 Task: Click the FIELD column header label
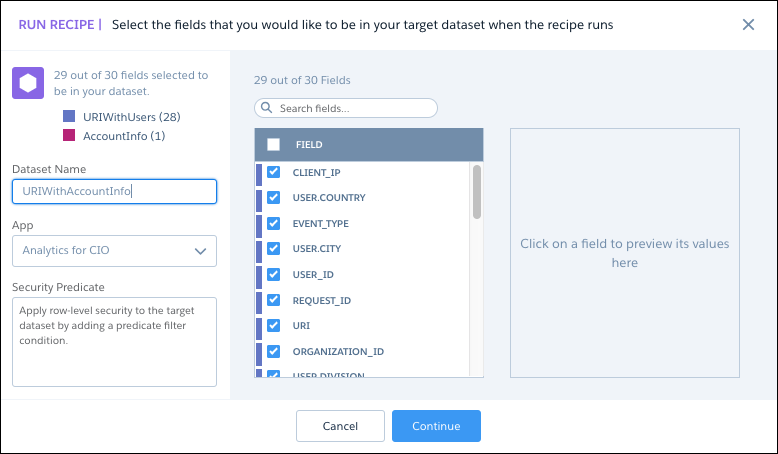point(309,144)
